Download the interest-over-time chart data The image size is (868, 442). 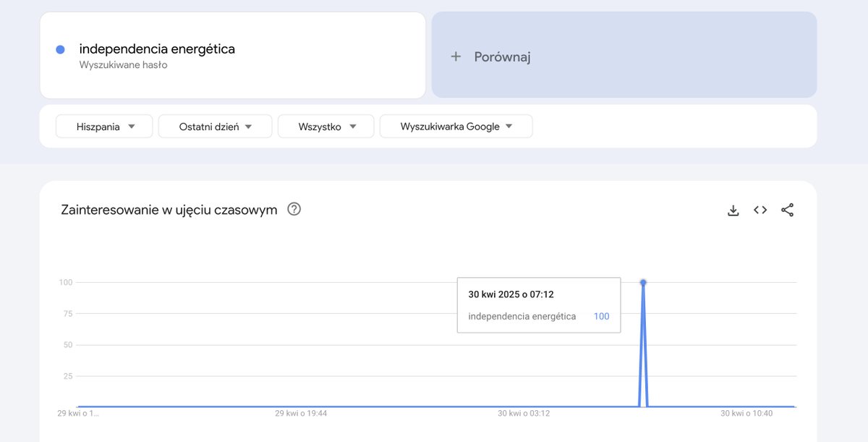click(733, 210)
